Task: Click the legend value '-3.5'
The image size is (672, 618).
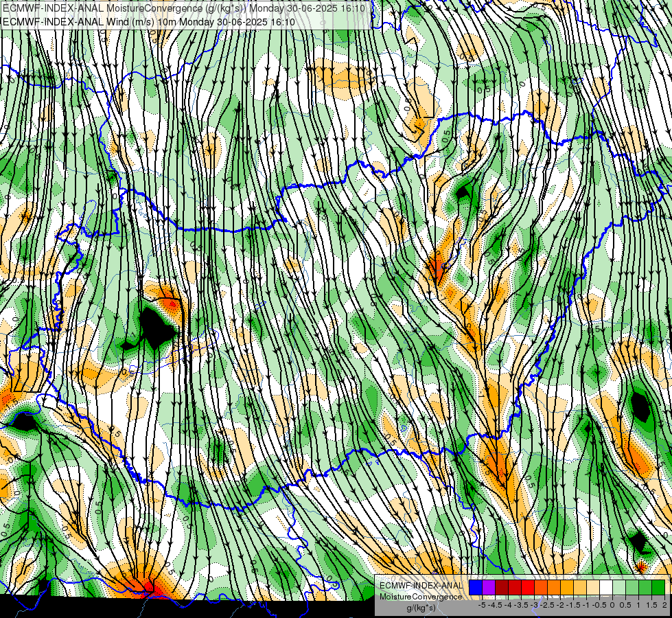Action: (521, 605)
